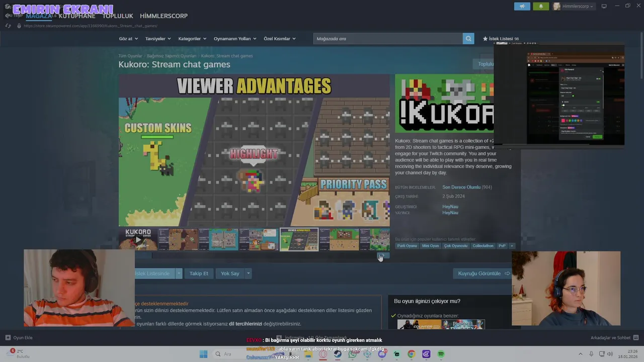Select the Çok Oyunculu tag

tap(456, 246)
